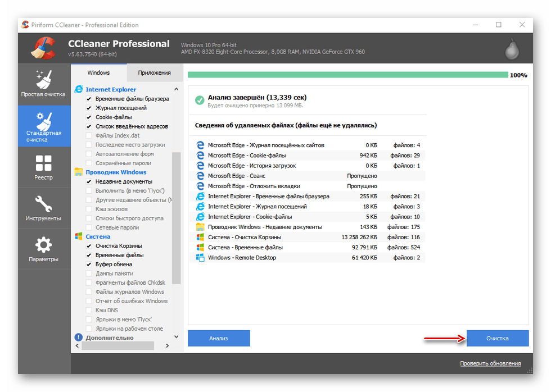Click IE icon for Internet Explorer Cookie-файлы result

click(200, 217)
